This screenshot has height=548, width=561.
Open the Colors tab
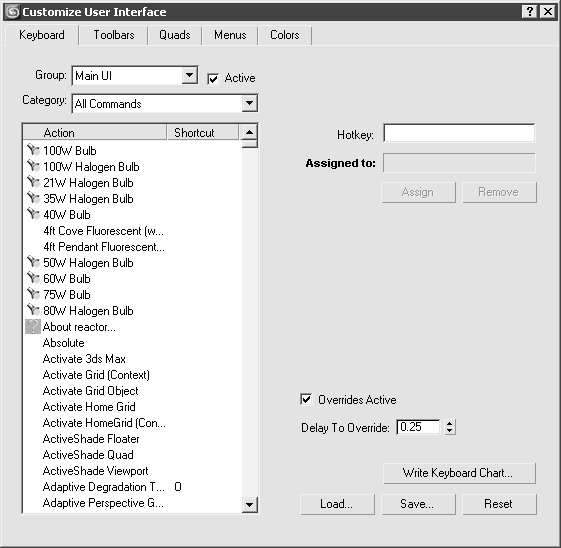[x=284, y=35]
